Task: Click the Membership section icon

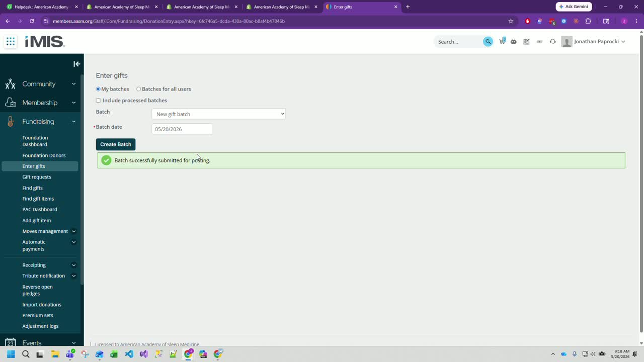Action: 11,103
